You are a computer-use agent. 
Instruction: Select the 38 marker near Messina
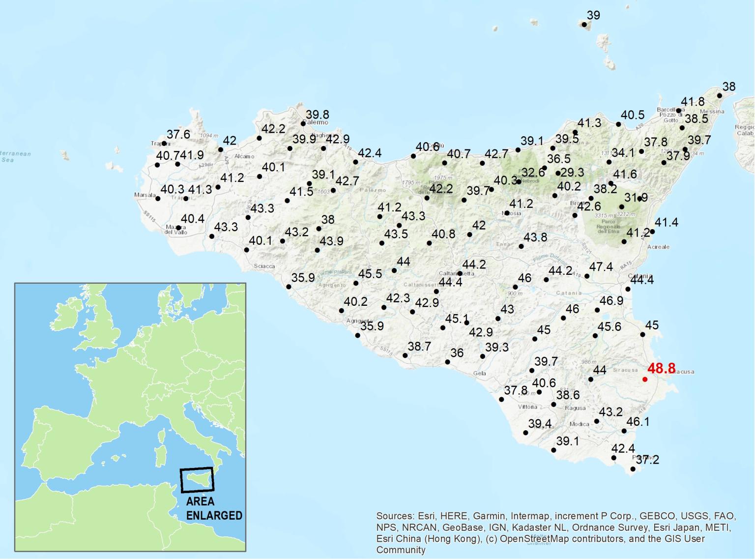point(721,95)
